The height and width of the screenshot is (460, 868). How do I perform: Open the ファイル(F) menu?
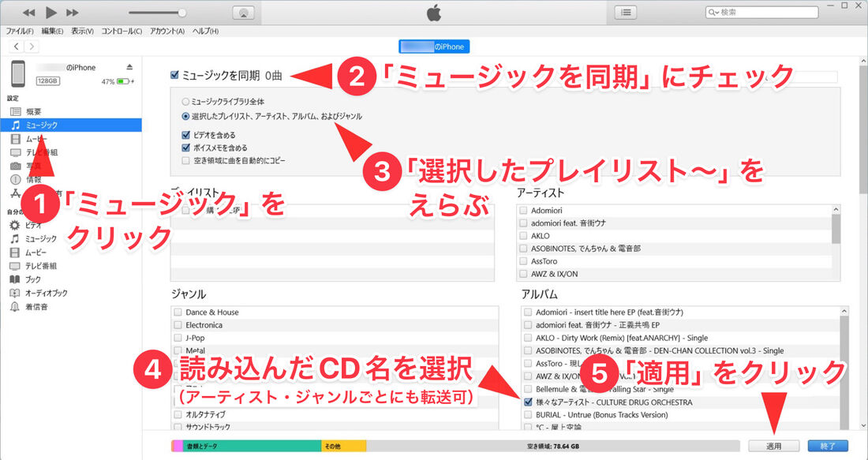pos(20,31)
